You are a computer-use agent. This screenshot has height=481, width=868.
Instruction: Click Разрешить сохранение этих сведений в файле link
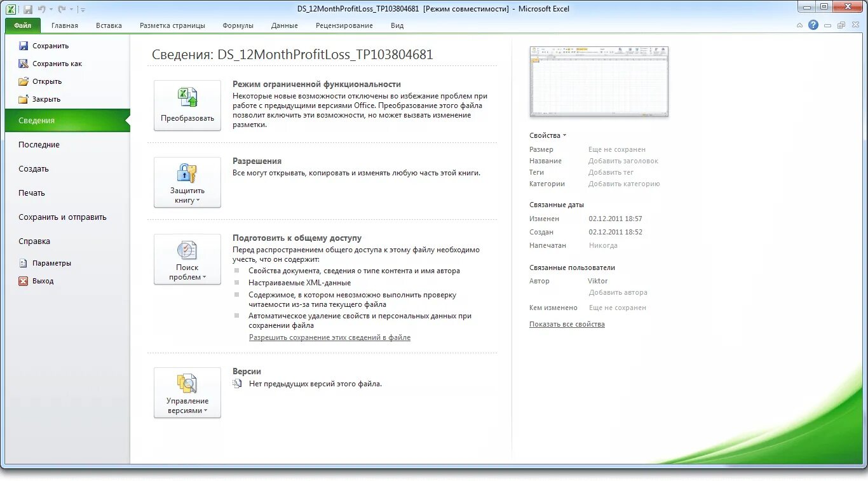330,337
